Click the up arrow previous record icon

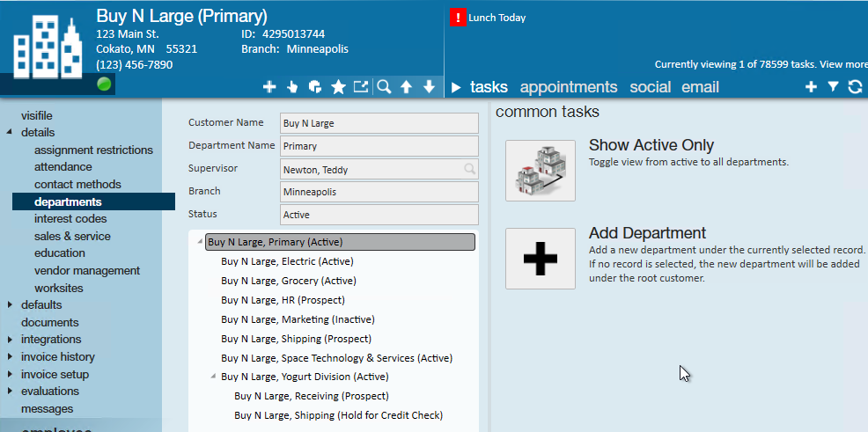pyautogui.click(x=407, y=87)
